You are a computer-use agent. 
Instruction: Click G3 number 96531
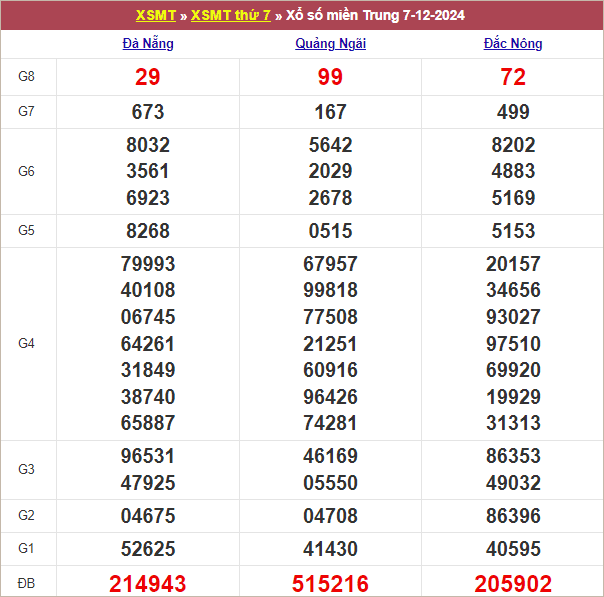click(x=148, y=456)
